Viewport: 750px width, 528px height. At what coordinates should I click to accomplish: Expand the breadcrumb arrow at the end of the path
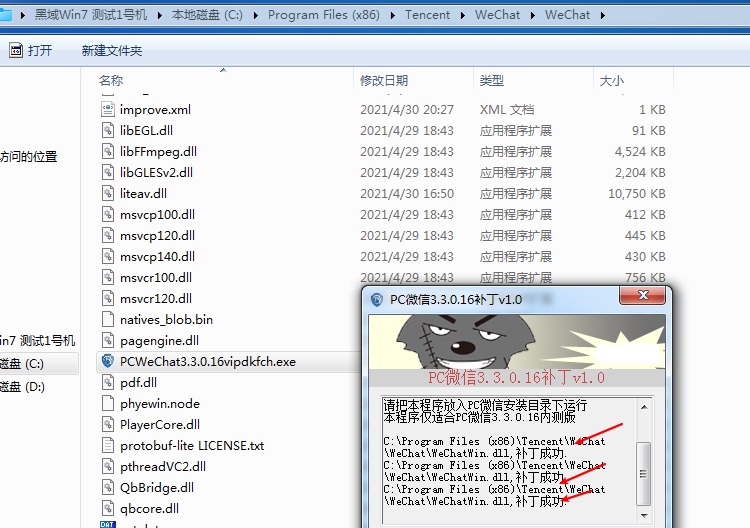603,15
